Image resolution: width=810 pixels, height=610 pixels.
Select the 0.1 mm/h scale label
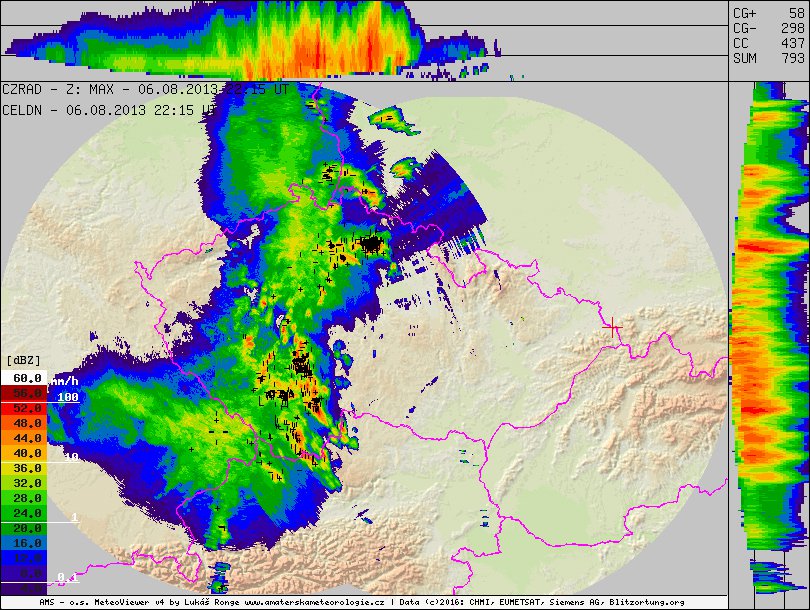coord(68,577)
